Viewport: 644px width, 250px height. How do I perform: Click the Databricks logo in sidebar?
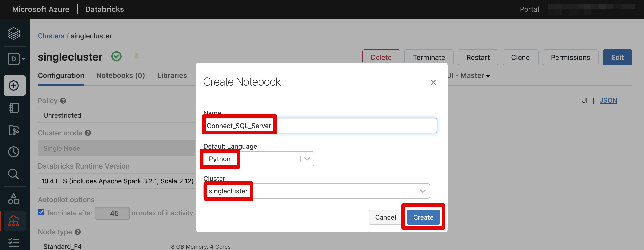pyautogui.click(x=14, y=34)
